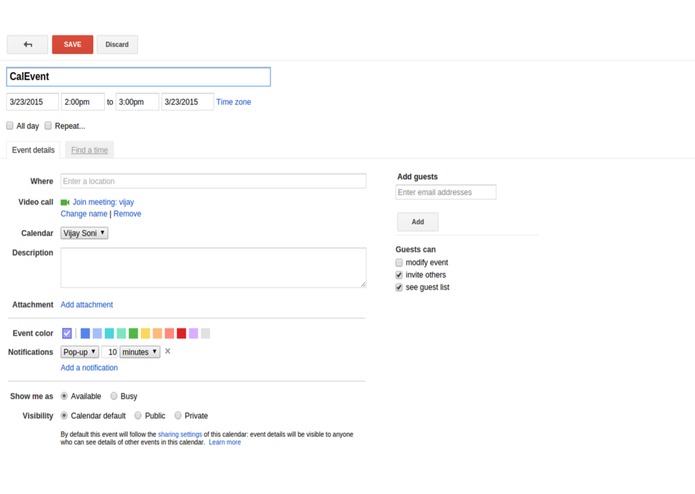Viewport: 695px width, 494px height.
Task: Click the Enter a location field
Action: pos(213,181)
